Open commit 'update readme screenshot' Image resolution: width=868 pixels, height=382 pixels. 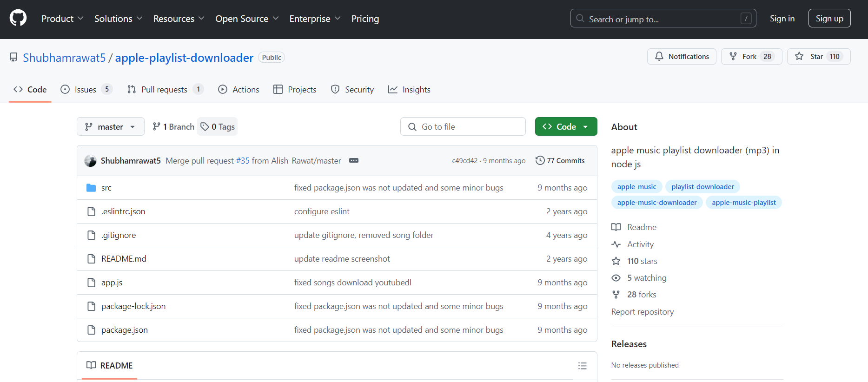coord(342,259)
